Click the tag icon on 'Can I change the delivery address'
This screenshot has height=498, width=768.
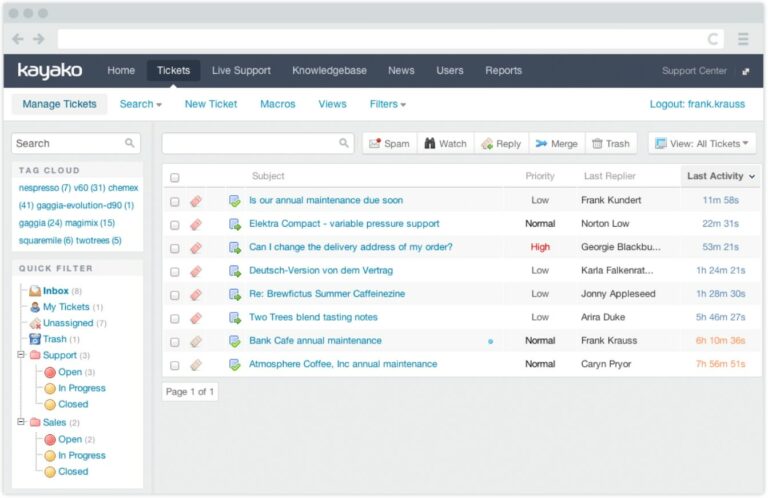coord(196,248)
